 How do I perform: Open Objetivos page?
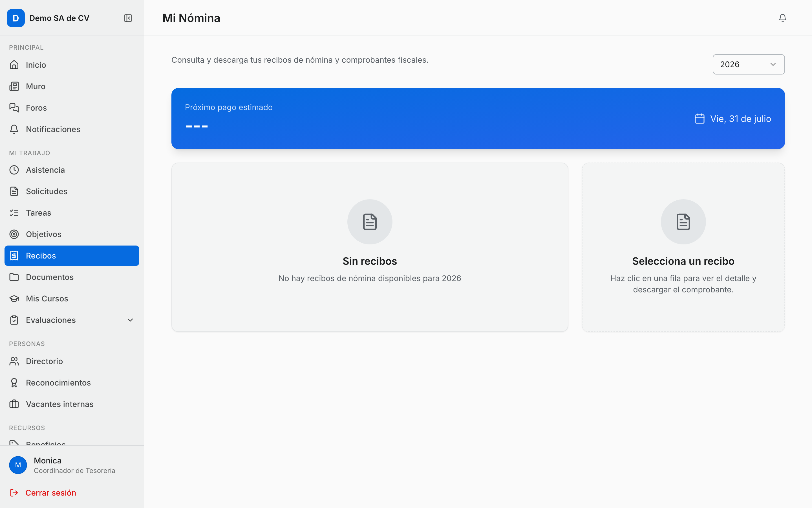point(72,235)
